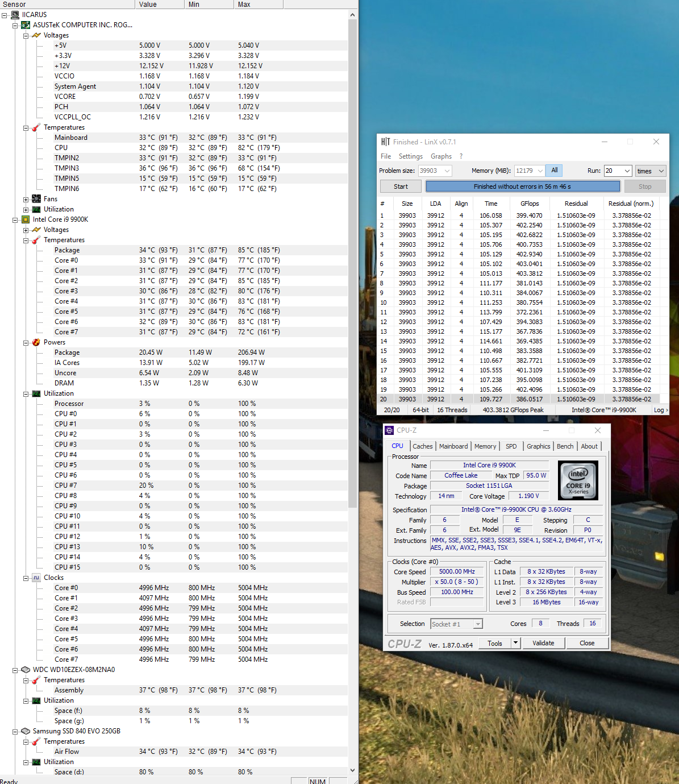The height and width of the screenshot is (784, 679).
Task: Click the Voltages icon under Intel Core i9
Action: tap(36, 230)
